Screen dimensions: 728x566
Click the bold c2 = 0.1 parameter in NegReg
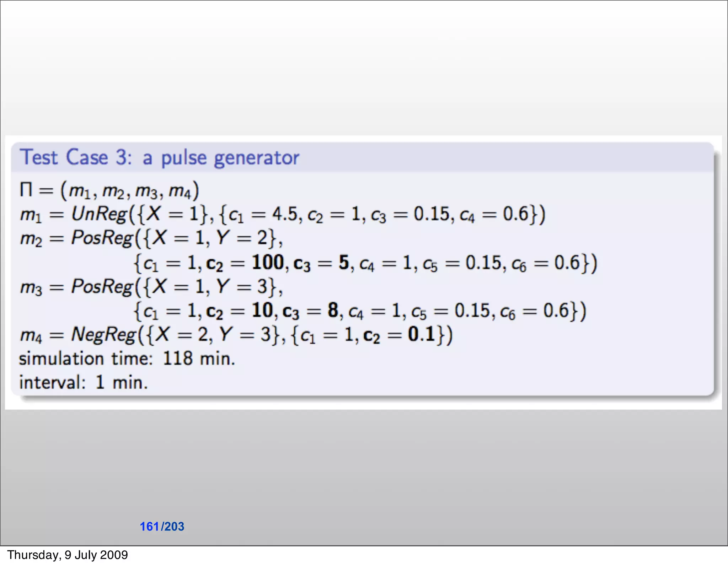pyautogui.click(x=399, y=335)
